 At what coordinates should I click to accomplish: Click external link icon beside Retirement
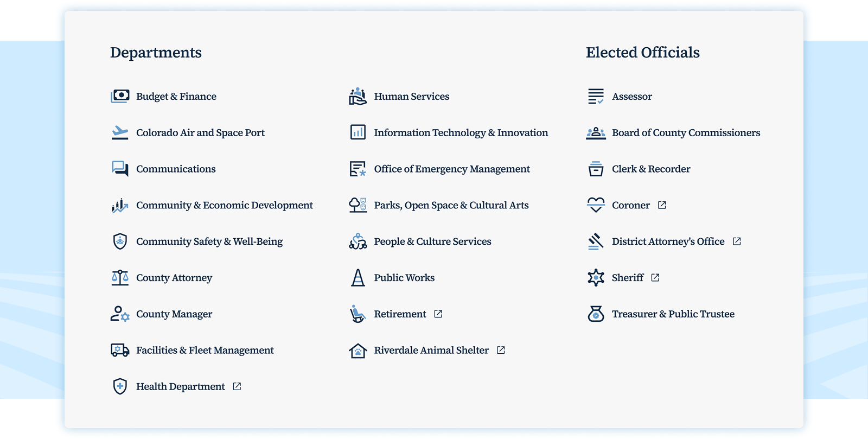(x=438, y=314)
